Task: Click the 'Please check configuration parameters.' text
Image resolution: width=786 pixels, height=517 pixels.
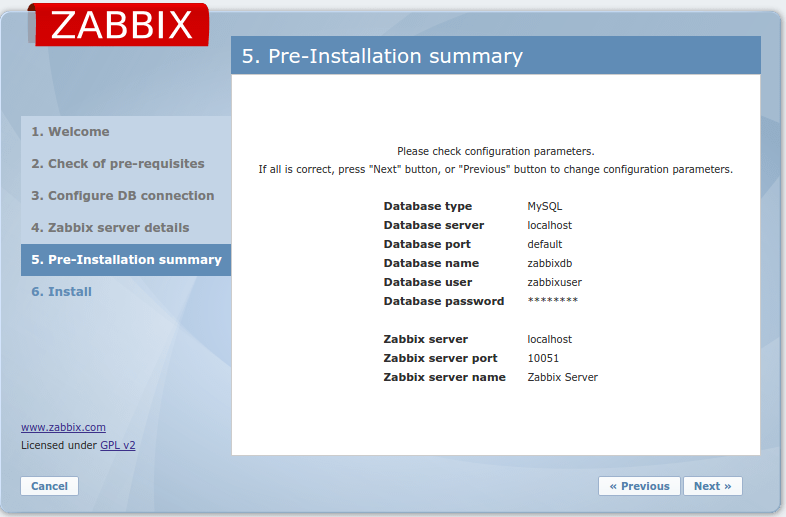Action: coord(495,151)
